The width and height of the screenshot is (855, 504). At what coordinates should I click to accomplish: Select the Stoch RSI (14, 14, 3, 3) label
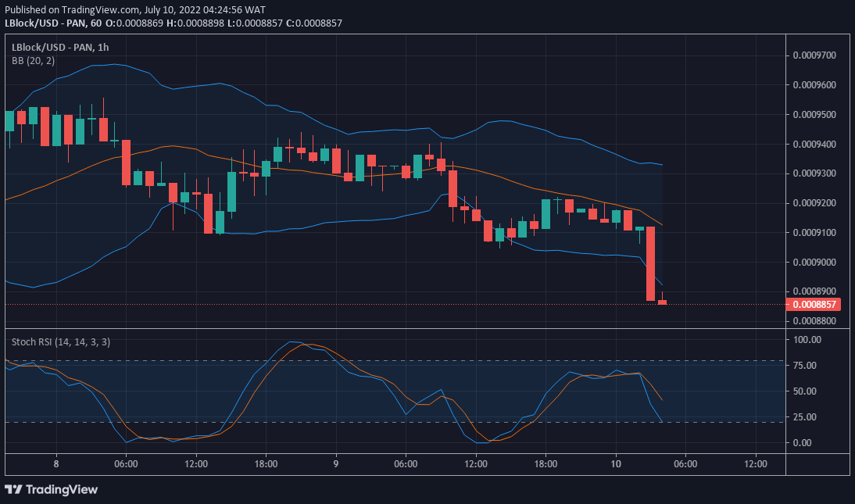61,342
